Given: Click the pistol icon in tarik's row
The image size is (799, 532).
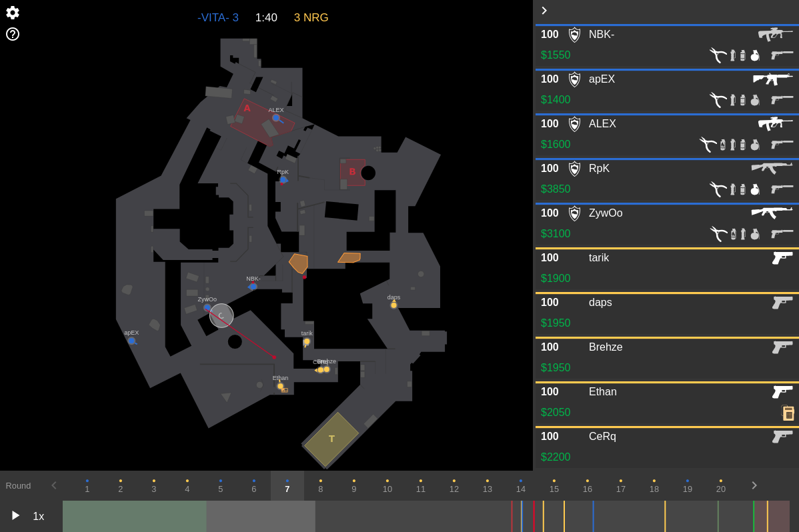Looking at the screenshot, I should pyautogui.click(x=782, y=258).
